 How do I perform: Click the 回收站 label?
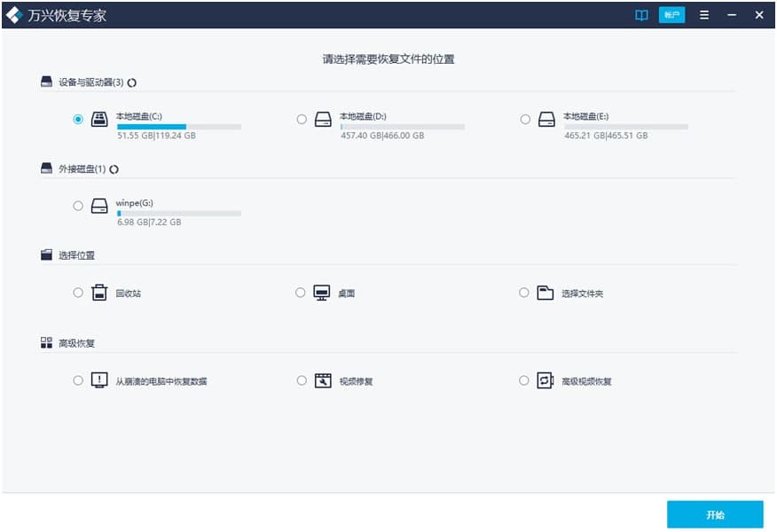coord(129,293)
